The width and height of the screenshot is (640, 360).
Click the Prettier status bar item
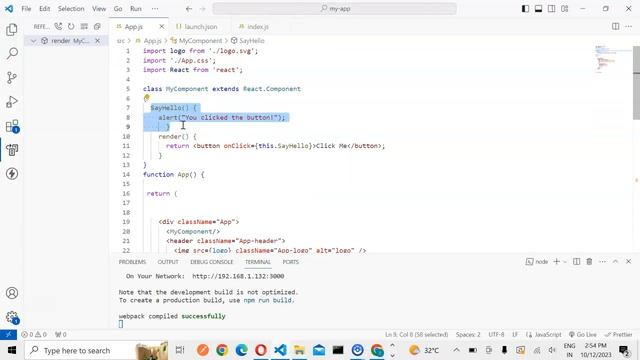(x=619, y=335)
